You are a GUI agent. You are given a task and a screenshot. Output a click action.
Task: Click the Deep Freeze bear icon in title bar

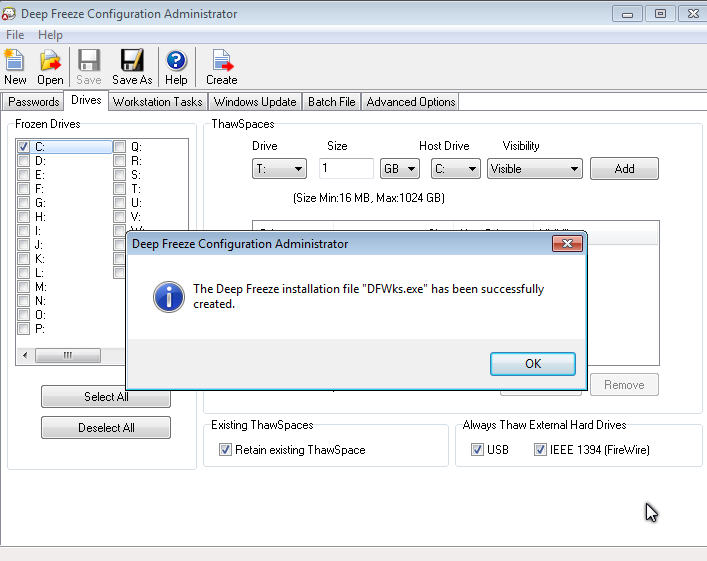9,14
